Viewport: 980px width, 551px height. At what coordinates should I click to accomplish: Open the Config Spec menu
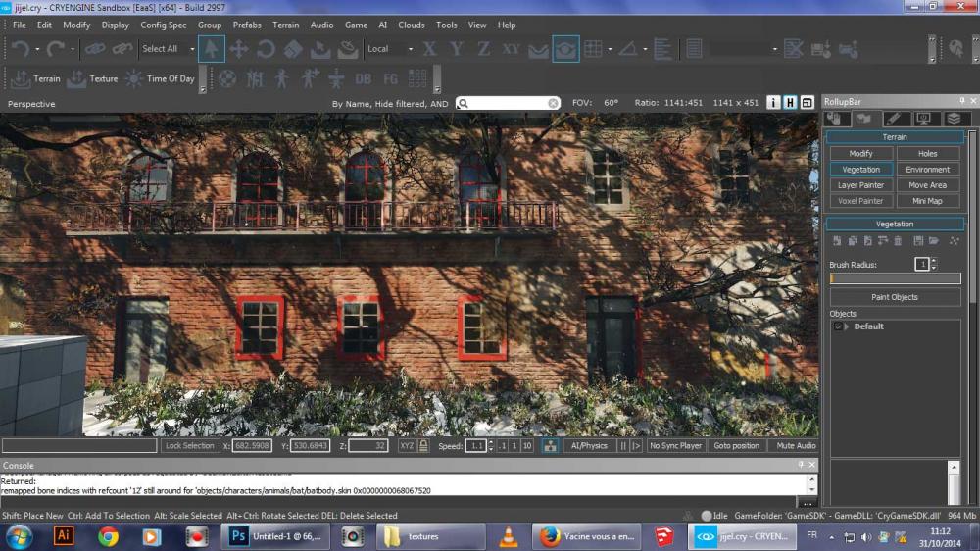163,25
